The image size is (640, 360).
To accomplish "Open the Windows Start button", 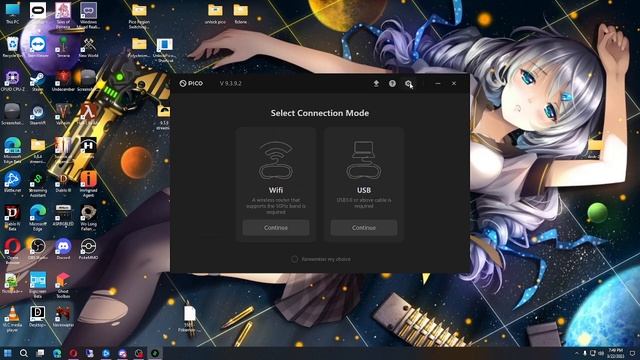I will (7, 353).
